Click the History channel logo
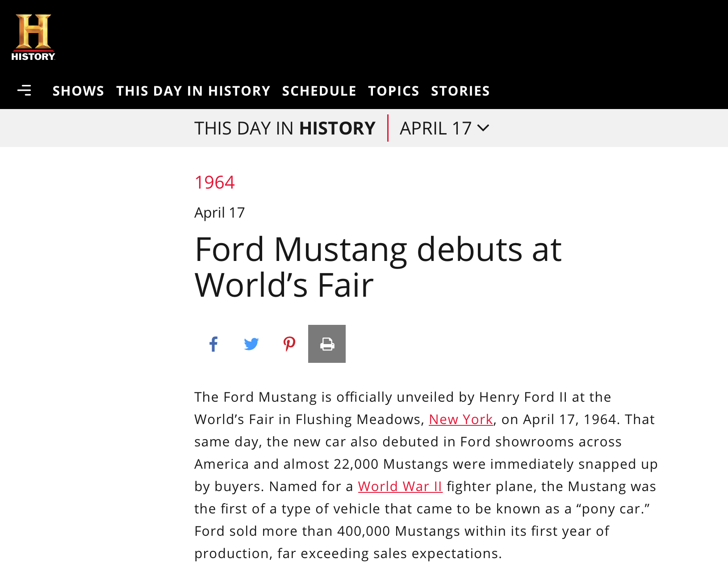Image resolution: width=728 pixels, height=580 pixels. (33, 38)
